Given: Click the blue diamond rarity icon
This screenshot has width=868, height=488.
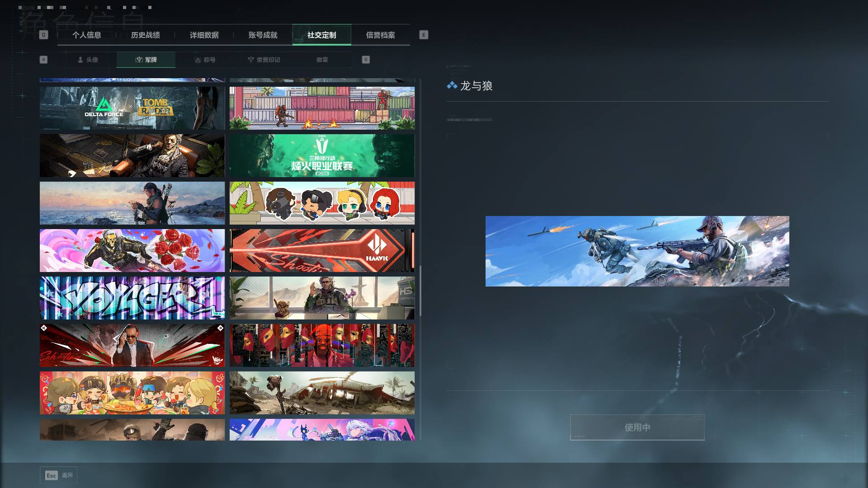Looking at the screenshot, I should pyautogui.click(x=452, y=85).
